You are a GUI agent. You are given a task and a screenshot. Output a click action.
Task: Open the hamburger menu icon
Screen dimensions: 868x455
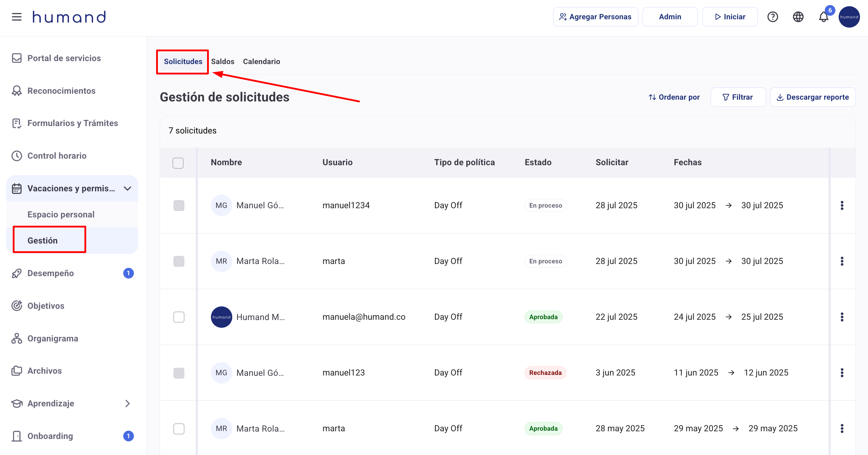click(x=17, y=17)
